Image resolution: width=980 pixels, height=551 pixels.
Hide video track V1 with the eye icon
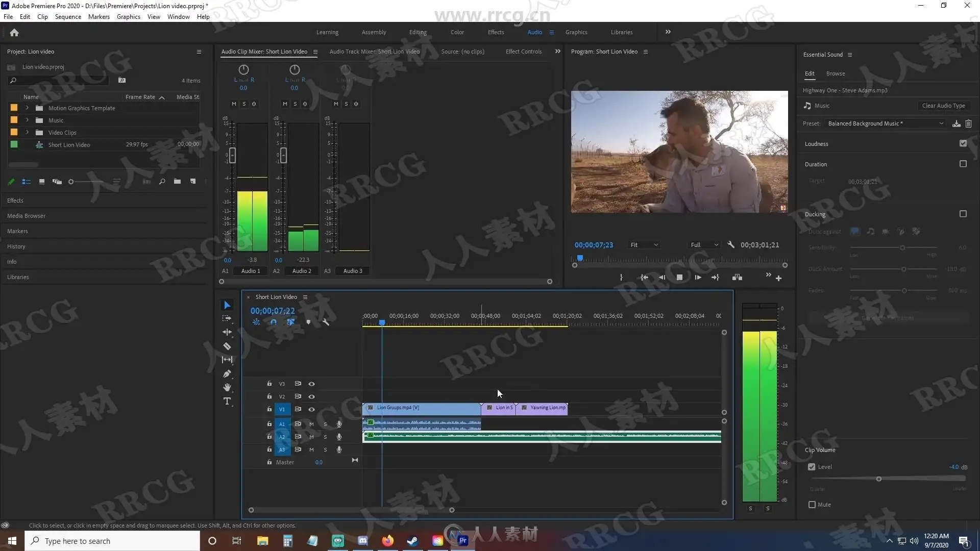311,409
